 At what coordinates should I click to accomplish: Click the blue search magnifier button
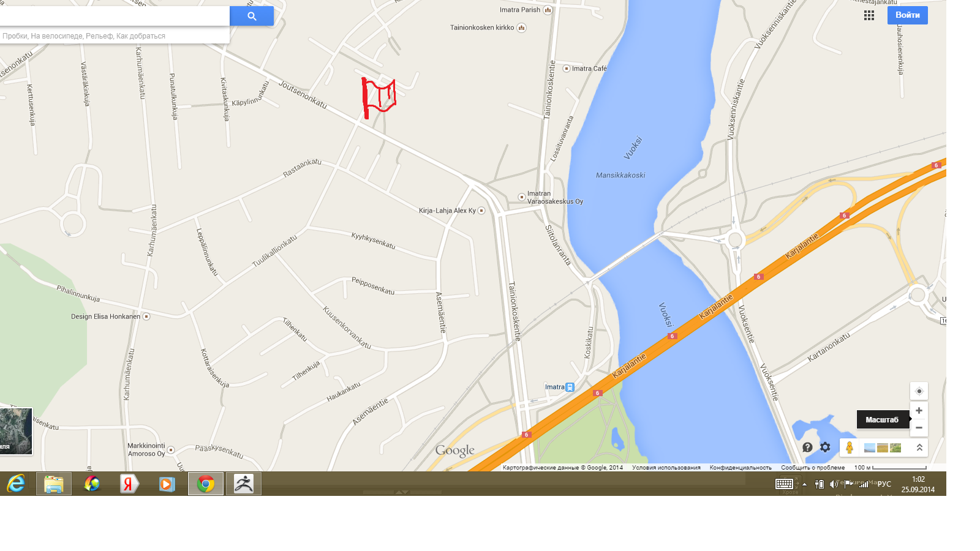[x=251, y=16]
